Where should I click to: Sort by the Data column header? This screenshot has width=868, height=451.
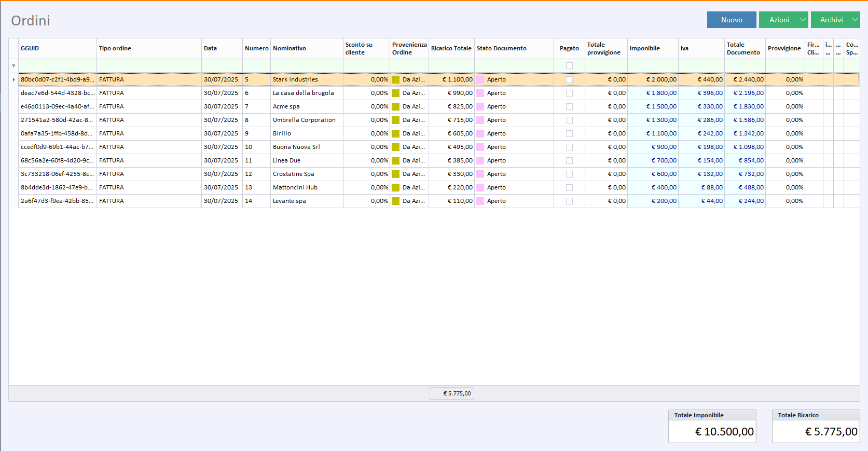click(x=222, y=48)
